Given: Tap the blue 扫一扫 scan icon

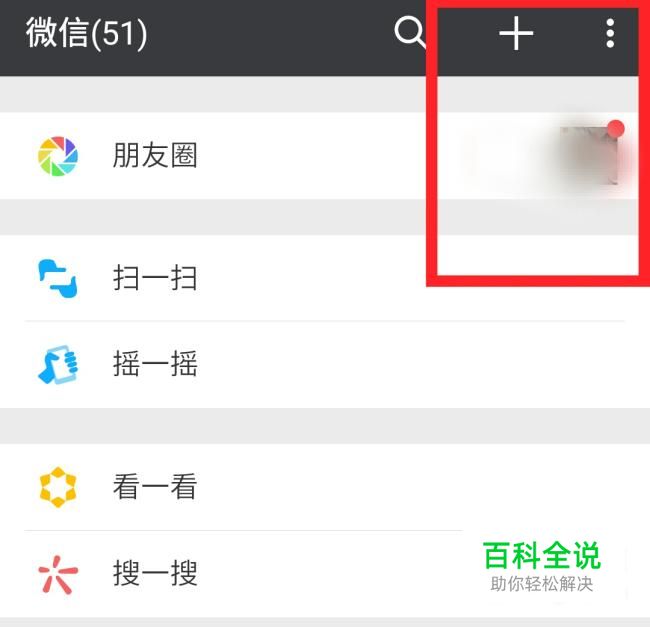Looking at the screenshot, I should click(58, 278).
